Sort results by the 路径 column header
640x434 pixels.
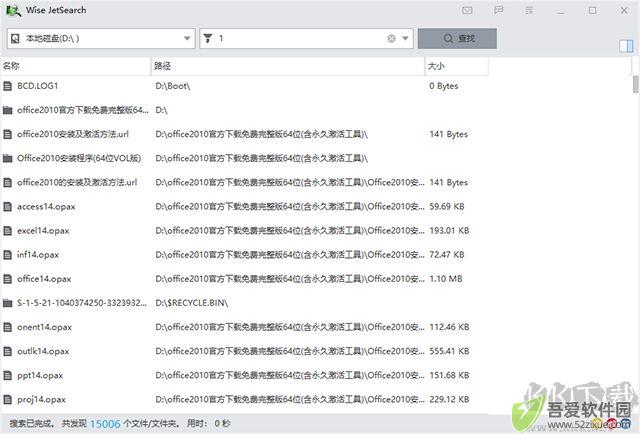click(288, 66)
